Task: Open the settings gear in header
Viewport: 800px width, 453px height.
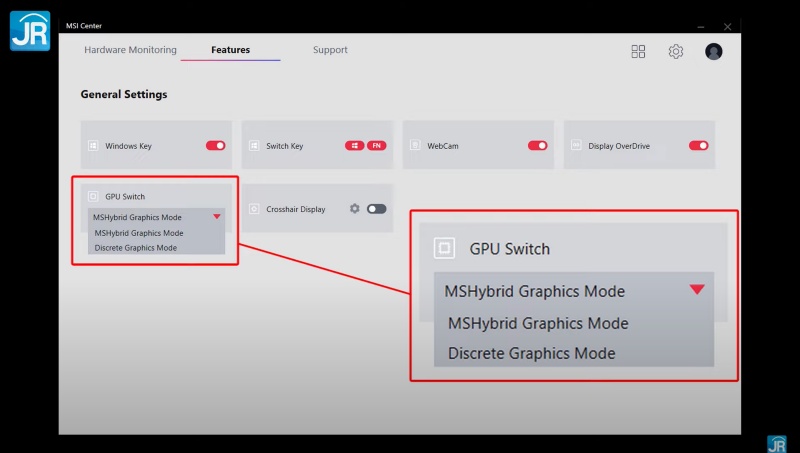Action: 676,51
